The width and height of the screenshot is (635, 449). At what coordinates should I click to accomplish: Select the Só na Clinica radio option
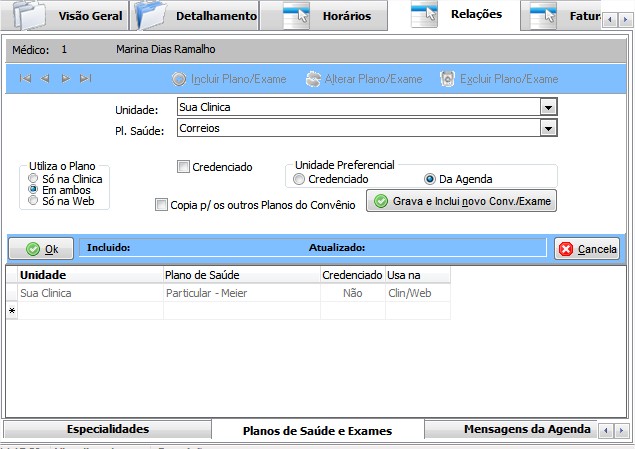click(34, 178)
